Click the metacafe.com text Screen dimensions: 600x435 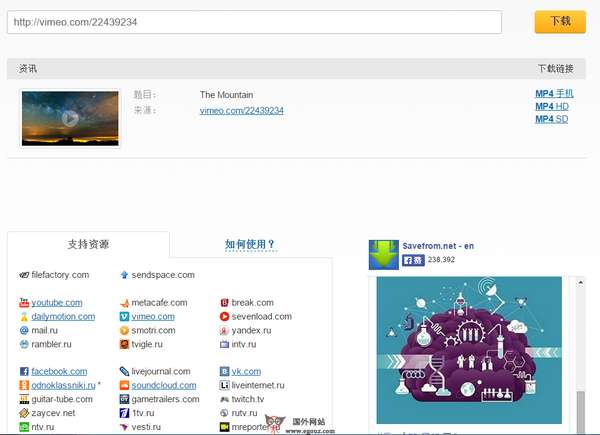(x=160, y=303)
